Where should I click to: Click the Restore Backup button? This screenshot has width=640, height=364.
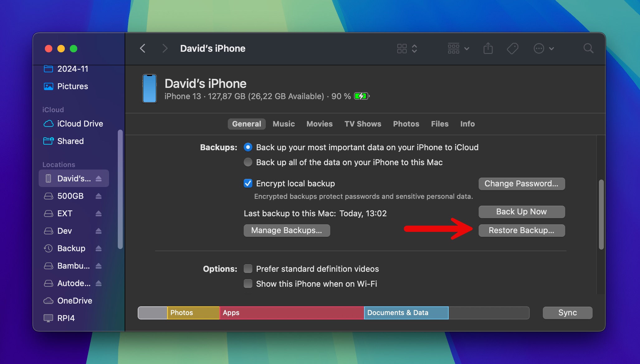point(521,230)
